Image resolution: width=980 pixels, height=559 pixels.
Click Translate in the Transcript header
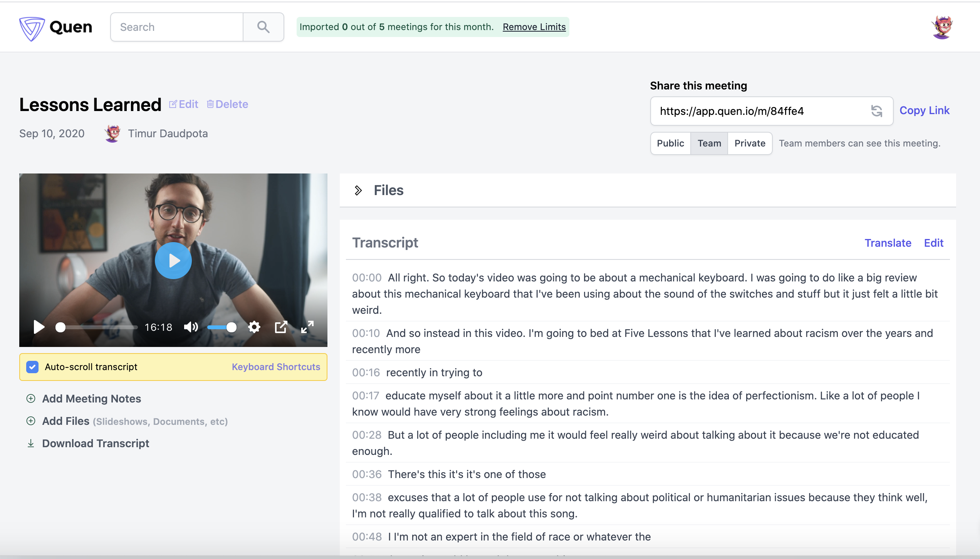click(888, 243)
